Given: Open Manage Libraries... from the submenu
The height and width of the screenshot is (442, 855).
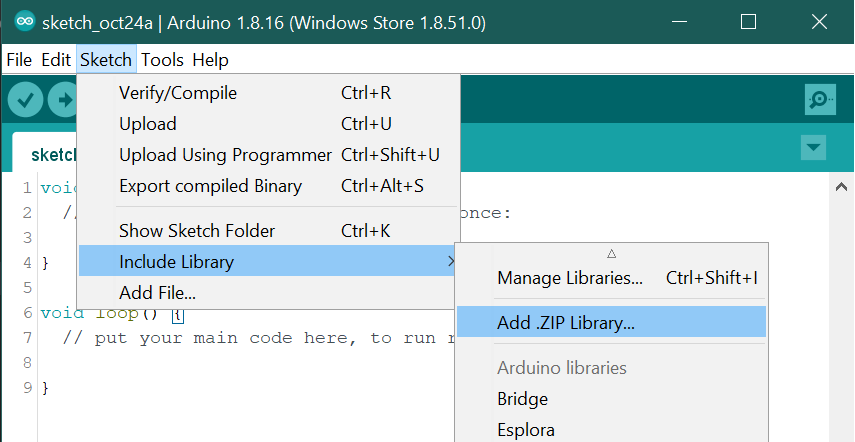Looking at the screenshot, I should coord(611,278).
